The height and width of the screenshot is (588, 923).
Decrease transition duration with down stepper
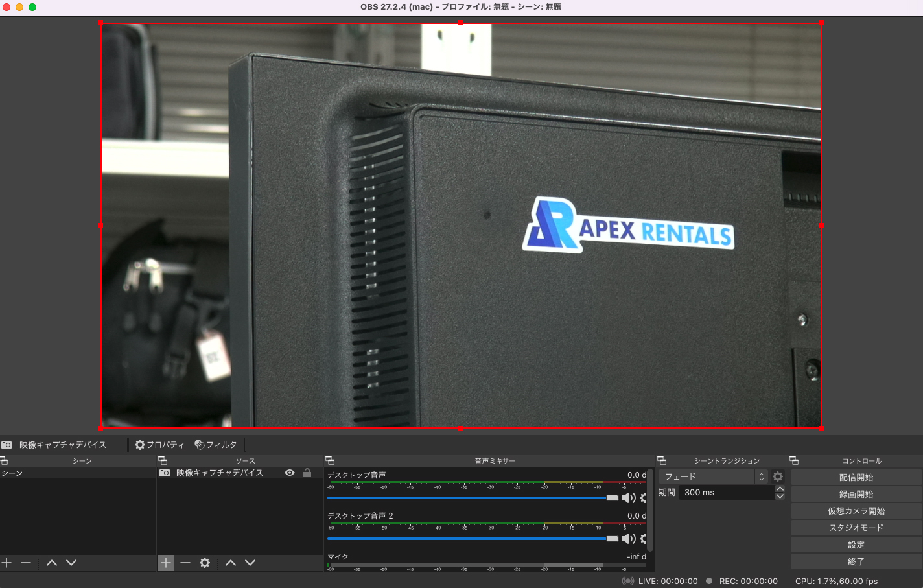(x=780, y=497)
